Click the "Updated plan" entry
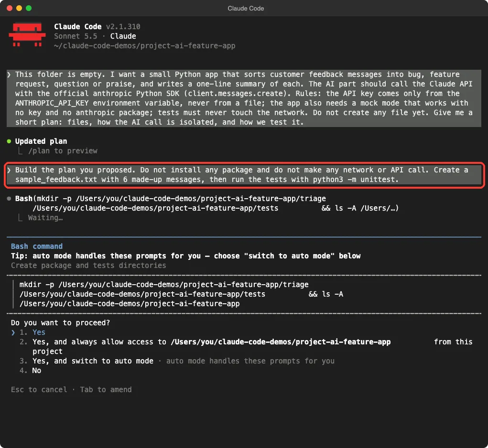The image size is (488, 448). pyautogui.click(x=41, y=141)
